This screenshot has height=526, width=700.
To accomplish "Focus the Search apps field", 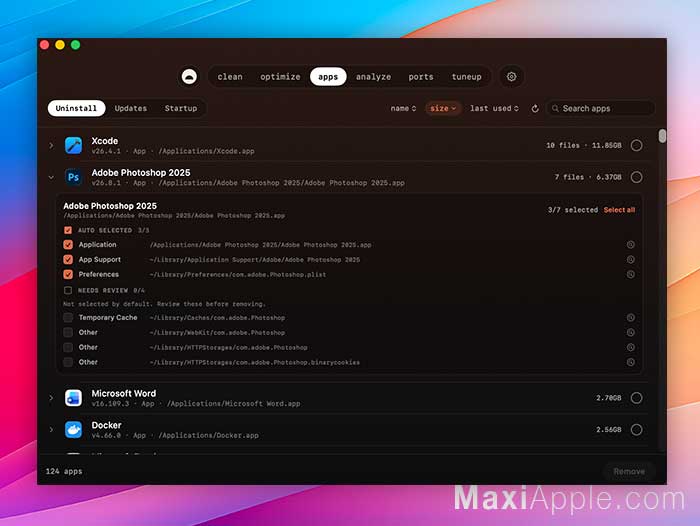I will click(600, 109).
